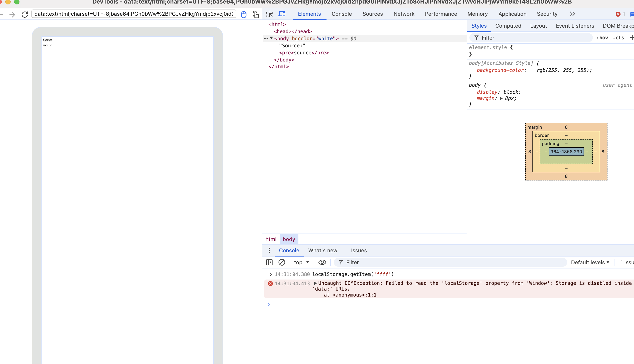Viewport: 634px width, 364px height.
Task: Open the Memory tab
Action: tap(478, 14)
